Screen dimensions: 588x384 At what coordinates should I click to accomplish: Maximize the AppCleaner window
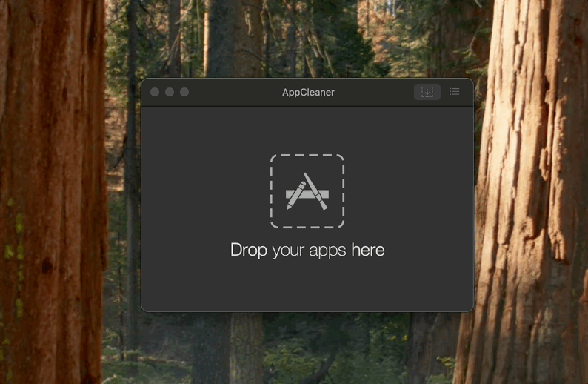click(184, 92)
